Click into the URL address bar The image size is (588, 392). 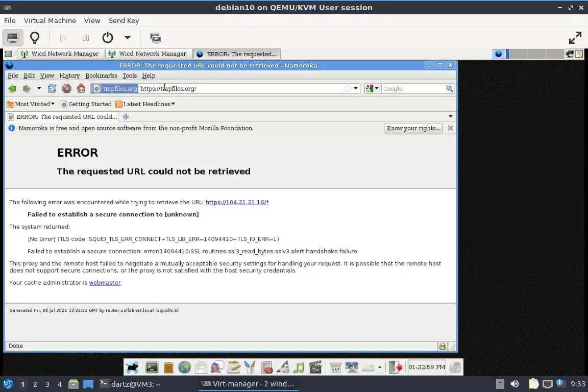coord(240,88)
